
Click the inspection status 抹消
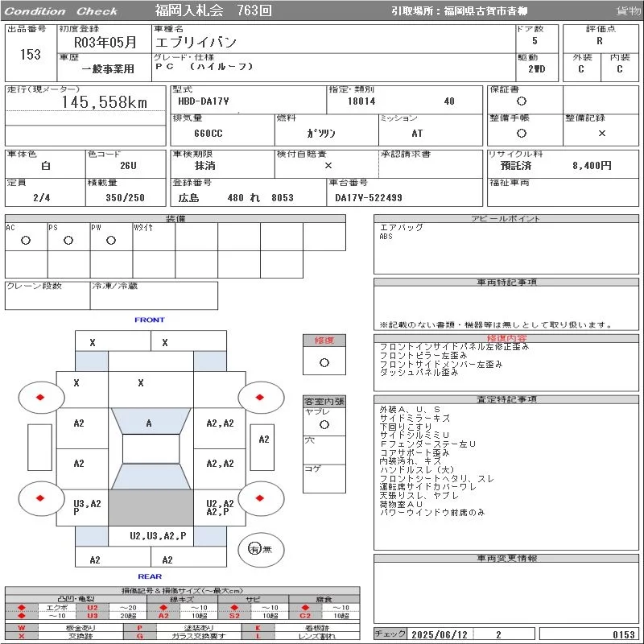[x=205, y=166]
